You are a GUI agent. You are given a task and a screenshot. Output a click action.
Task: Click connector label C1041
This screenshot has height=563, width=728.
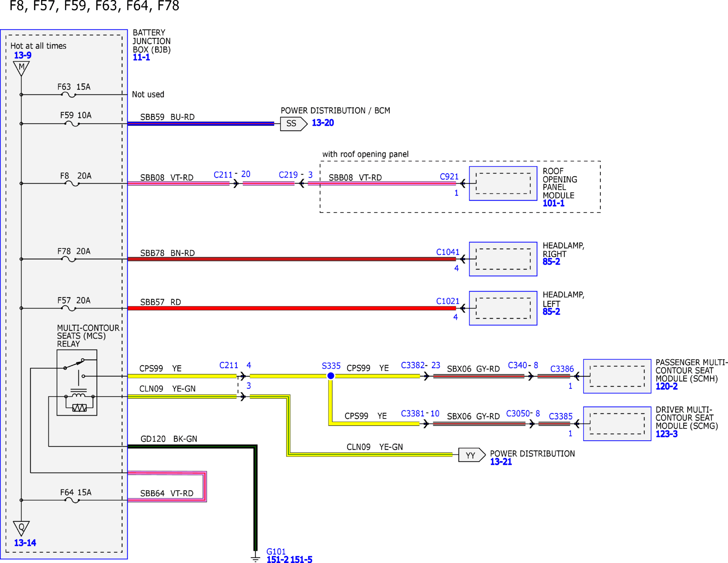(448, 252)
